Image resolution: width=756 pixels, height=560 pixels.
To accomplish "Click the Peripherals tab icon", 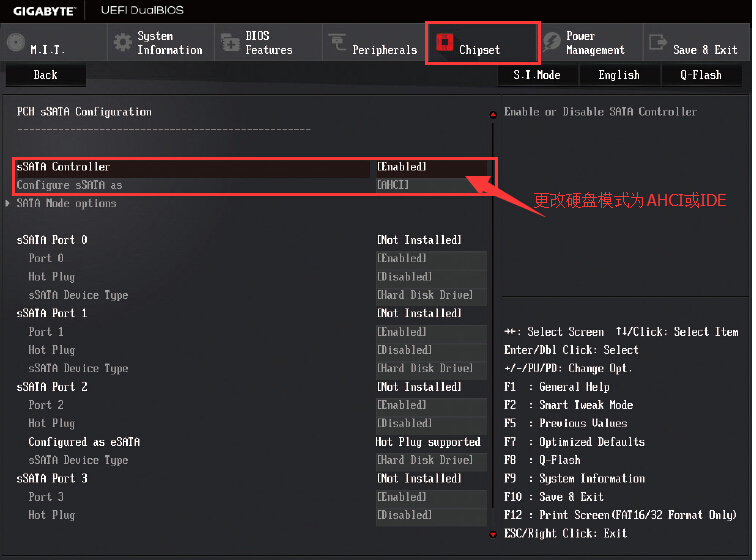I will click(337, 42).
